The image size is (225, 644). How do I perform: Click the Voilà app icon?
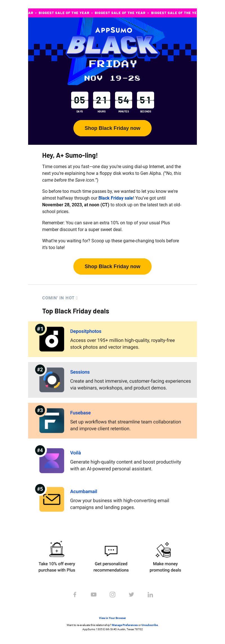[x=52, y=460]
